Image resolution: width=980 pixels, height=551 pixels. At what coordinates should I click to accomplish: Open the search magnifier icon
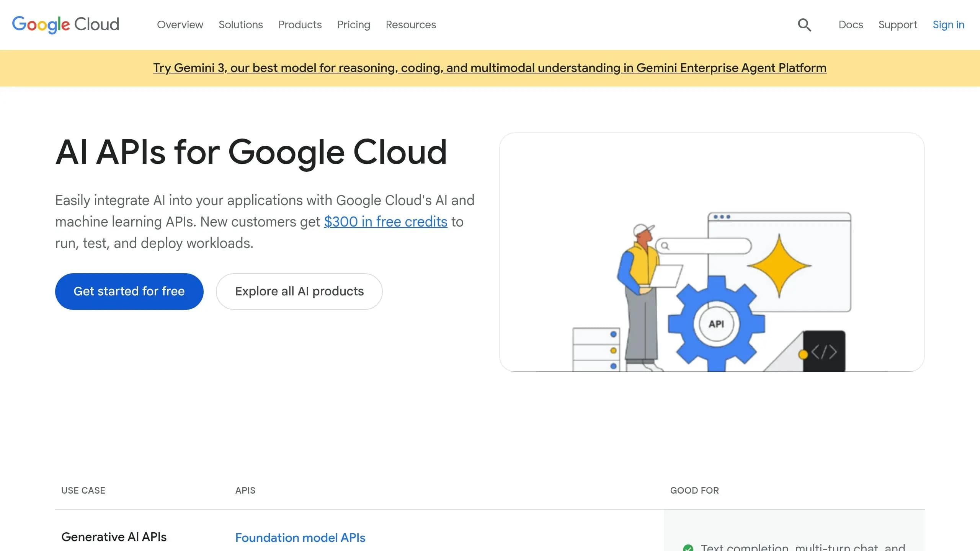(x=804, y=25)
